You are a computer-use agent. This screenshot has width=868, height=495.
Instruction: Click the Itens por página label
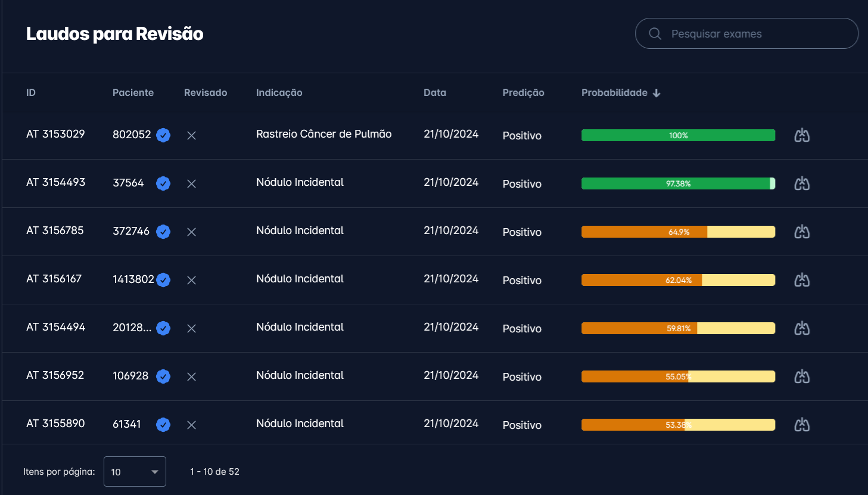(59, 472)
